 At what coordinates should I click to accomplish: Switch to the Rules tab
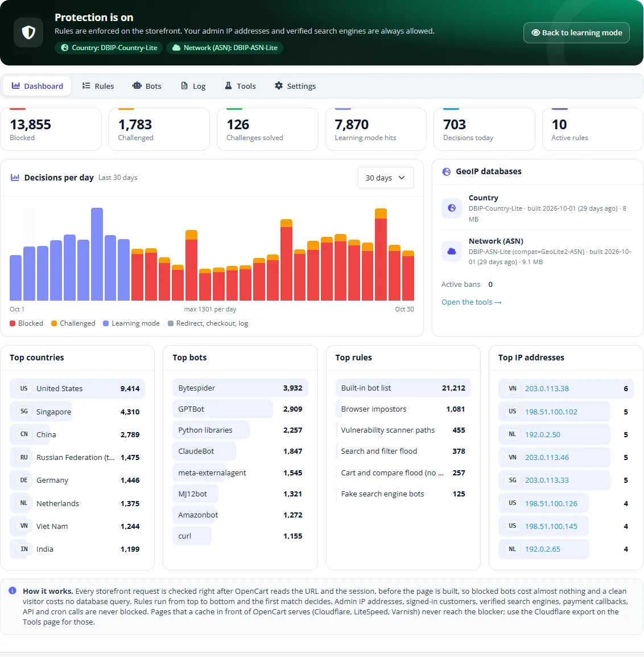(98, 86)
